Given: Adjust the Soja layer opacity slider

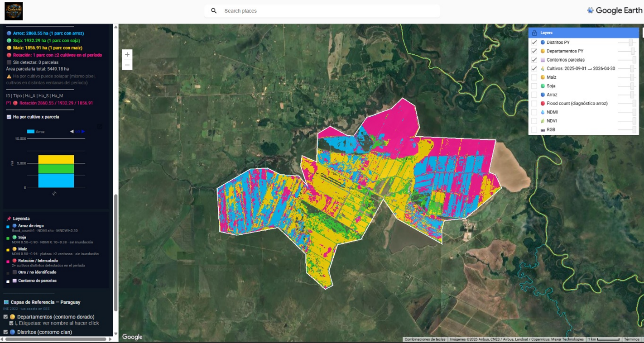Looking at the screenshot, I should click(x=631, y=86).
